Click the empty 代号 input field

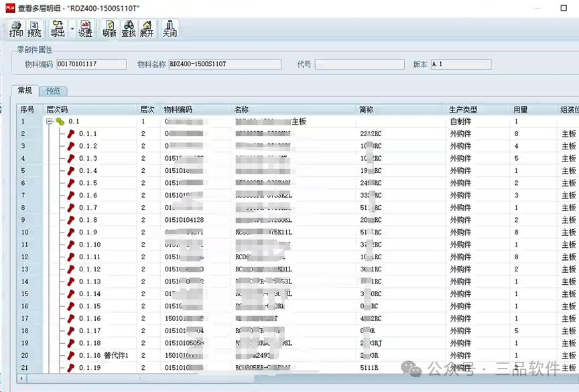point(359,64)
